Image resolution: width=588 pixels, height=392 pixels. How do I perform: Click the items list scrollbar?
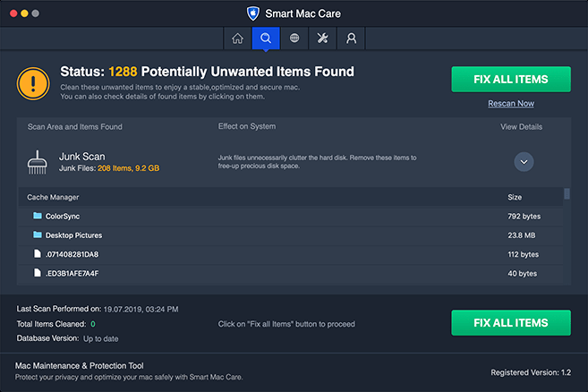point(567,194)
